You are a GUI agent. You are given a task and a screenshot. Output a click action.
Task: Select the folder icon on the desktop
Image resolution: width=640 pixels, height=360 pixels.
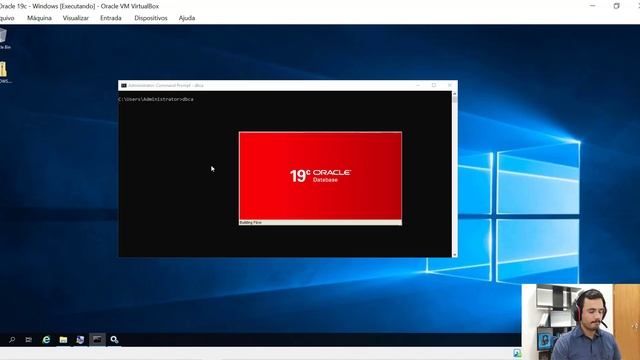pos(4,73)
